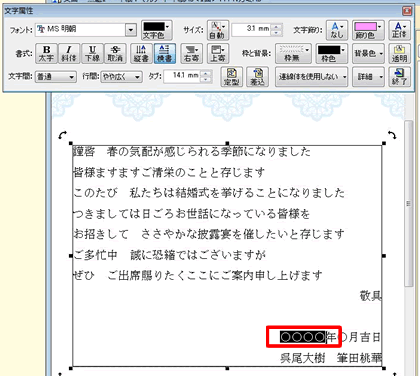Toggle strikethrough (取消) formatting
The image size is (420, 376).
pos(115,53)
